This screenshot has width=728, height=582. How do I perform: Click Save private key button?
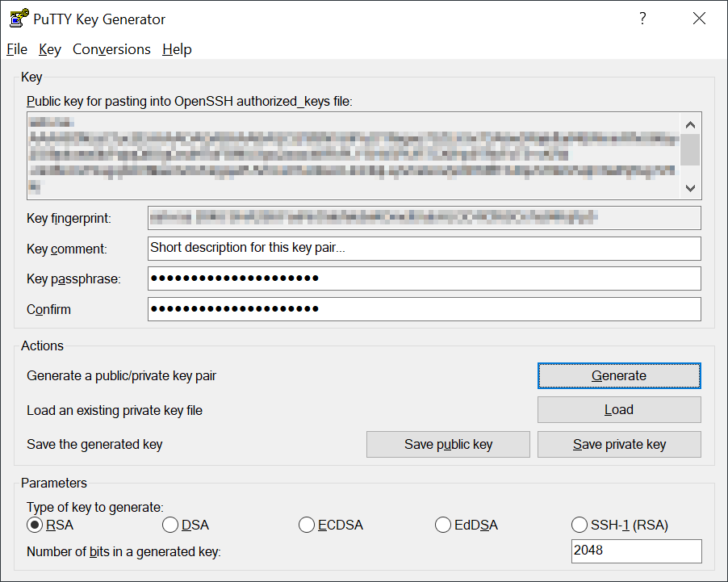(x=619, y=445)
